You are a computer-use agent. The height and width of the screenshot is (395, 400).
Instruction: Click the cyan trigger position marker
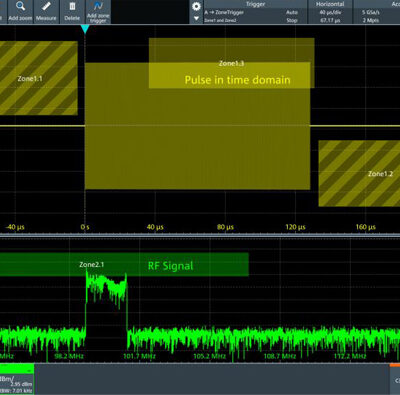85,29
